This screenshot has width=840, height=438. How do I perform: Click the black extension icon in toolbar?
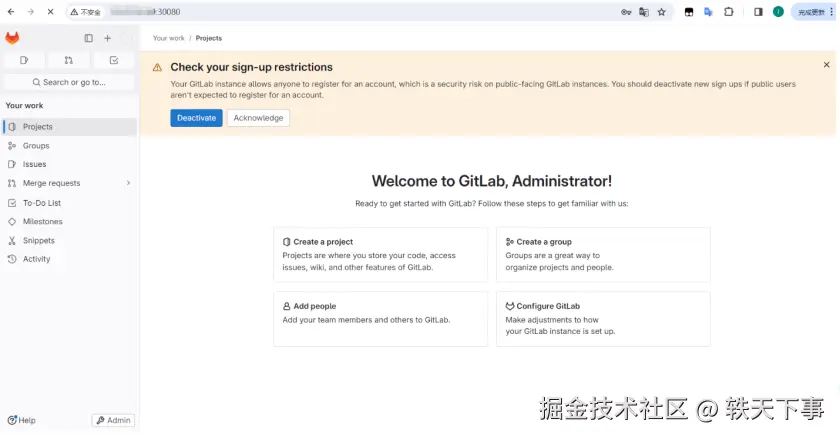click(x=689, y=12)
